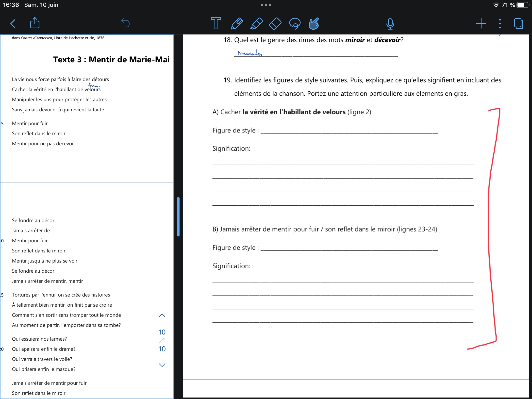
Task: Tap the page number indicator 10/10
Action: click(x=162, y=340)
